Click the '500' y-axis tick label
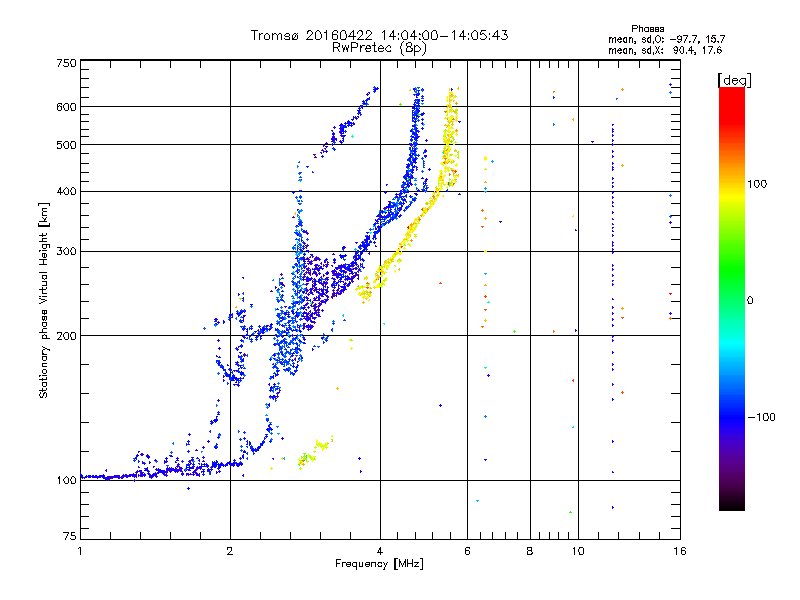Viewport: 800px width, 600px height. [x=67, y=145]
